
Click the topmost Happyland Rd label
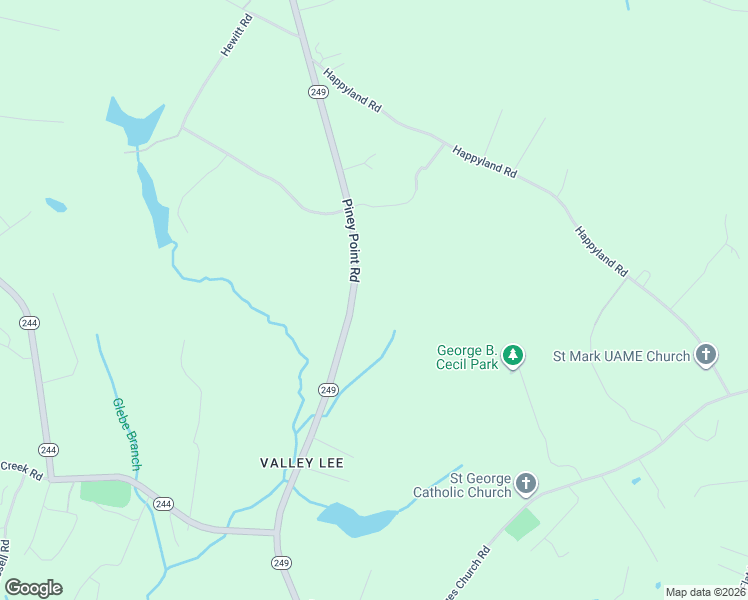coord(352,91)
